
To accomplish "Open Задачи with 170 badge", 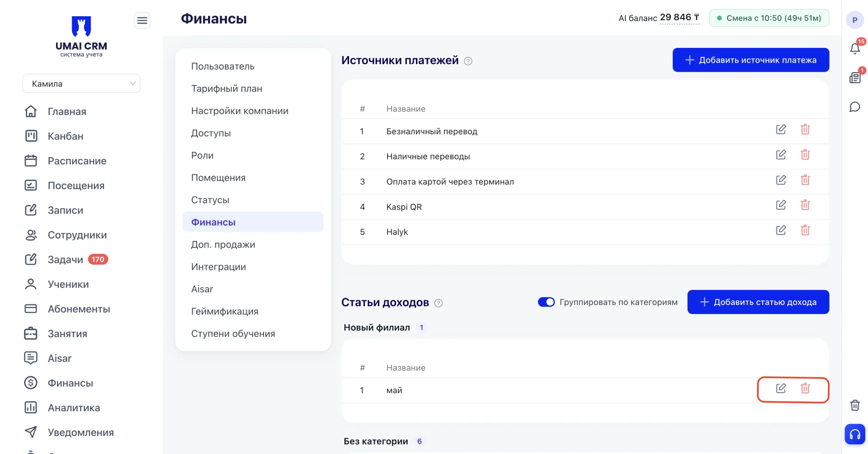I will pos(66,259).
